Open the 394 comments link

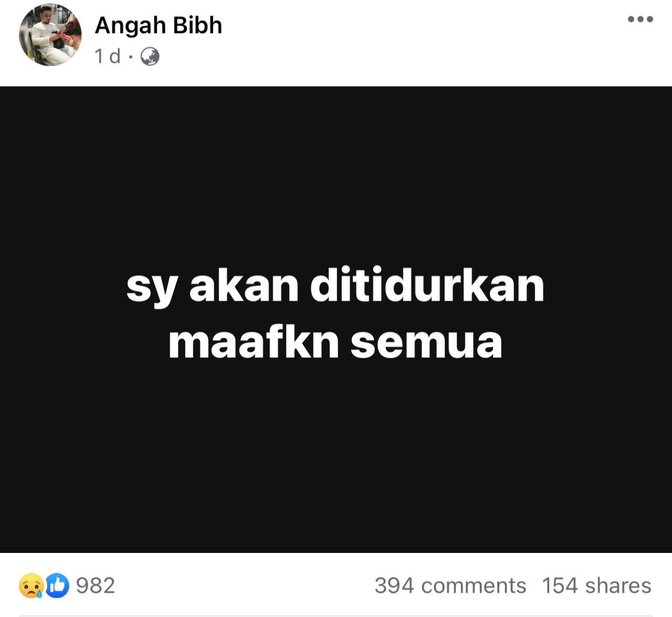click(450, 586)
